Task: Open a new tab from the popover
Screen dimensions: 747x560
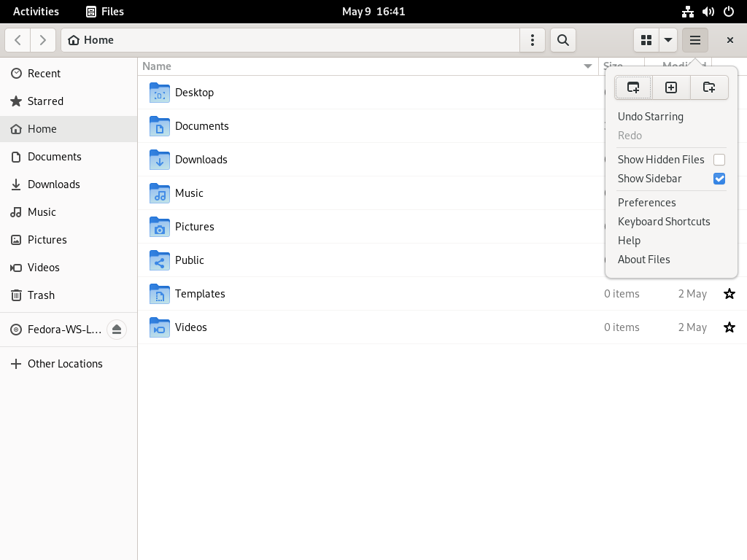Action: [x=671, y=87]
